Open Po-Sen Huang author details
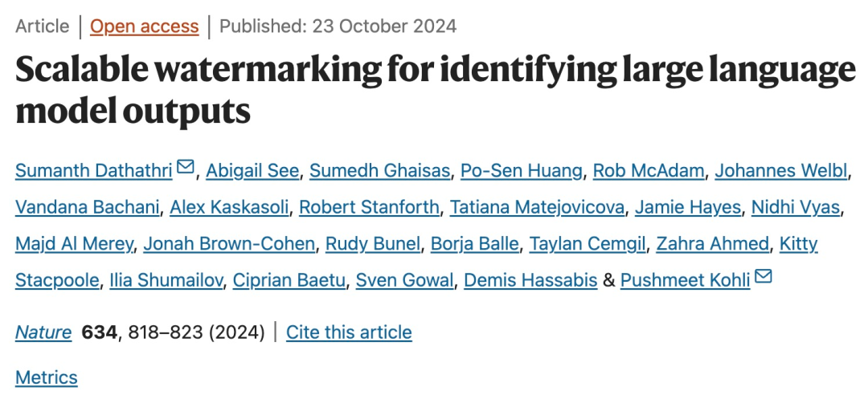The height and width of the screenshot is (407, 868). (x=522, y=171)
